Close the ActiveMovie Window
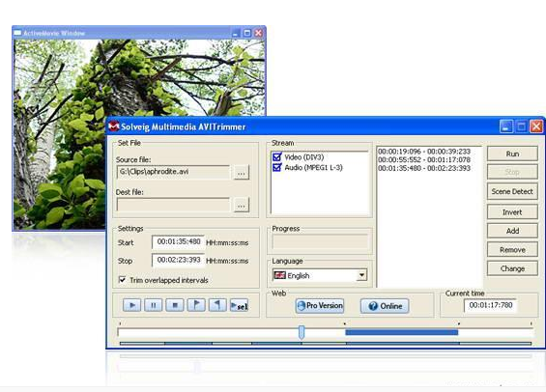546x392 pixels. coord(258,33)
